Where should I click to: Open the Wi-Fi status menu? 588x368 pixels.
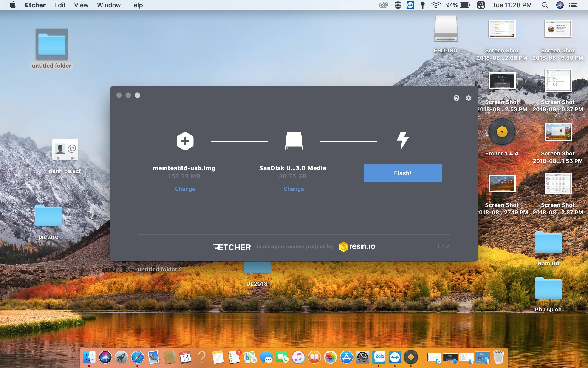[x=436, y=5]
